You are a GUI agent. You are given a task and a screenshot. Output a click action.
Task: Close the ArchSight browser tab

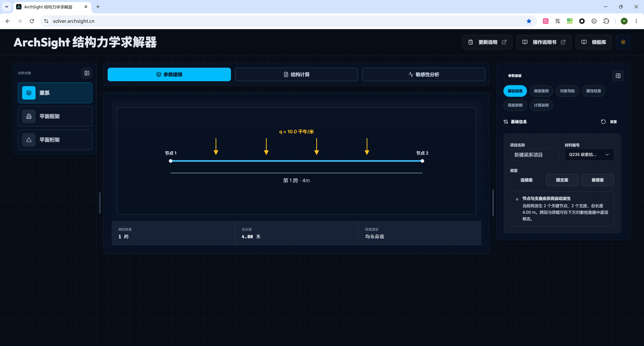(x=86, y=7)
